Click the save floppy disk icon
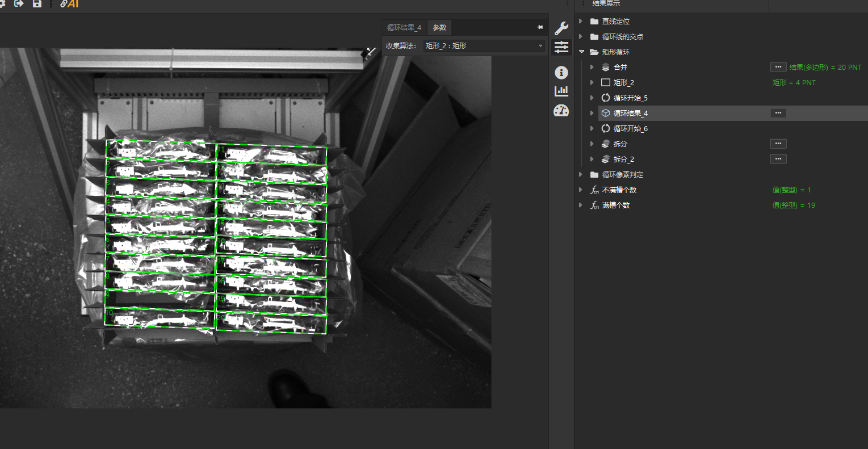 [x=37, y=4]
